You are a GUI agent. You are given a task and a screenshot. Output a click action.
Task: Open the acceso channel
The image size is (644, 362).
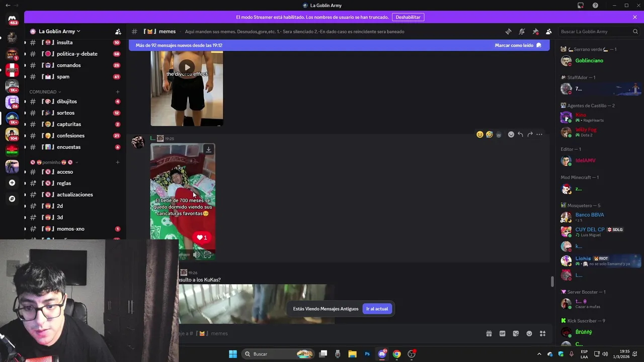click(74, 172)
